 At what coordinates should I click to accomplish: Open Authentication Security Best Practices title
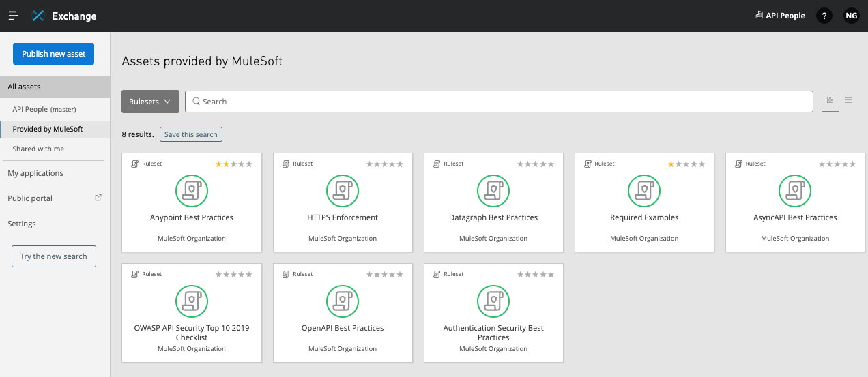click(493, 333)
